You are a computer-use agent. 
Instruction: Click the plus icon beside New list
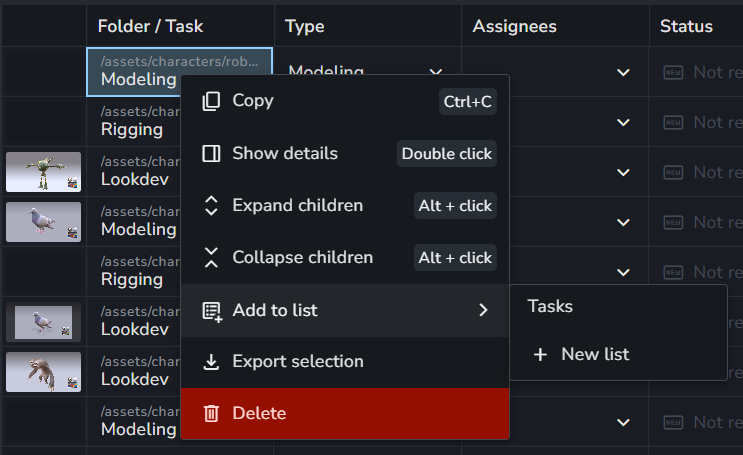(540, 354)
